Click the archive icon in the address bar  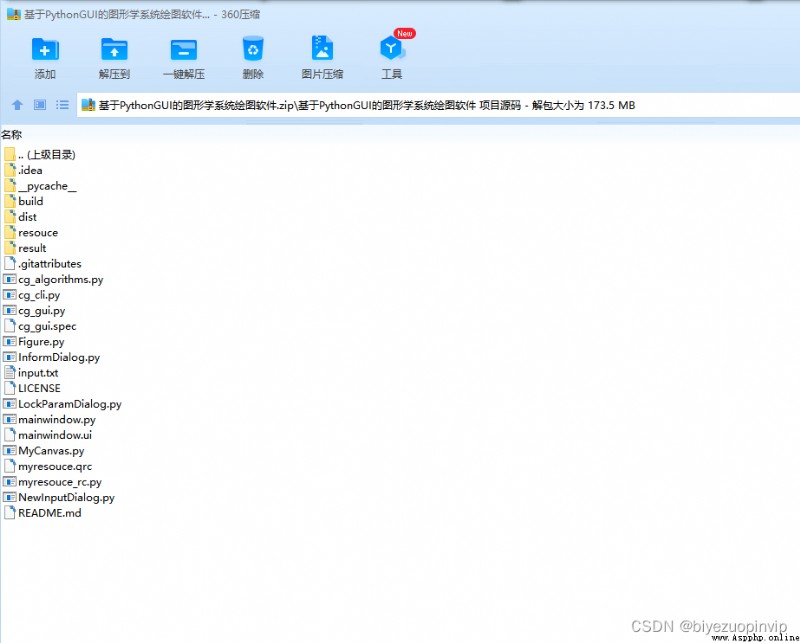pyautogui.click(x=88, y=105)
